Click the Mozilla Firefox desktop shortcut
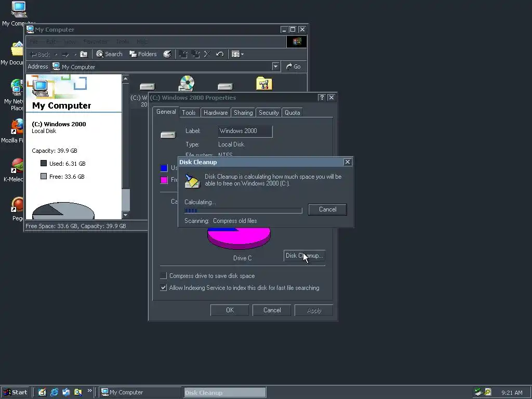Image resolution: width=532 pixels, height=399 pixels. coord(12,131)
